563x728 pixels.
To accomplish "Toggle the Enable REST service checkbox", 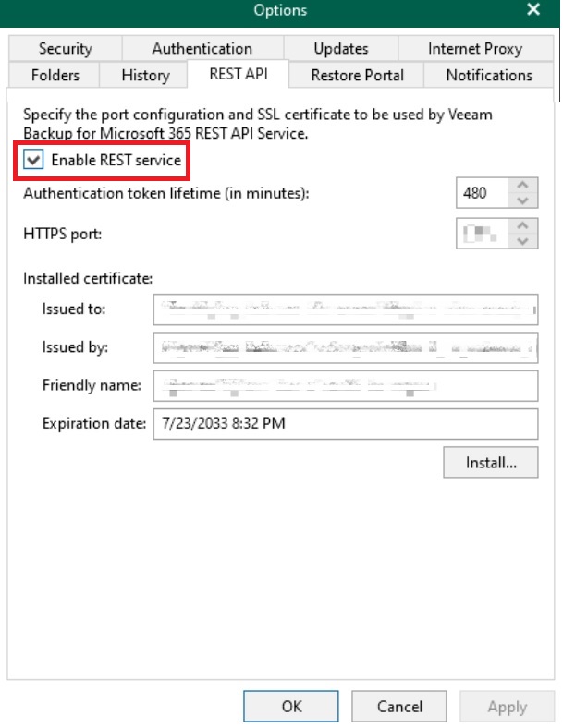I will [33, 160].
